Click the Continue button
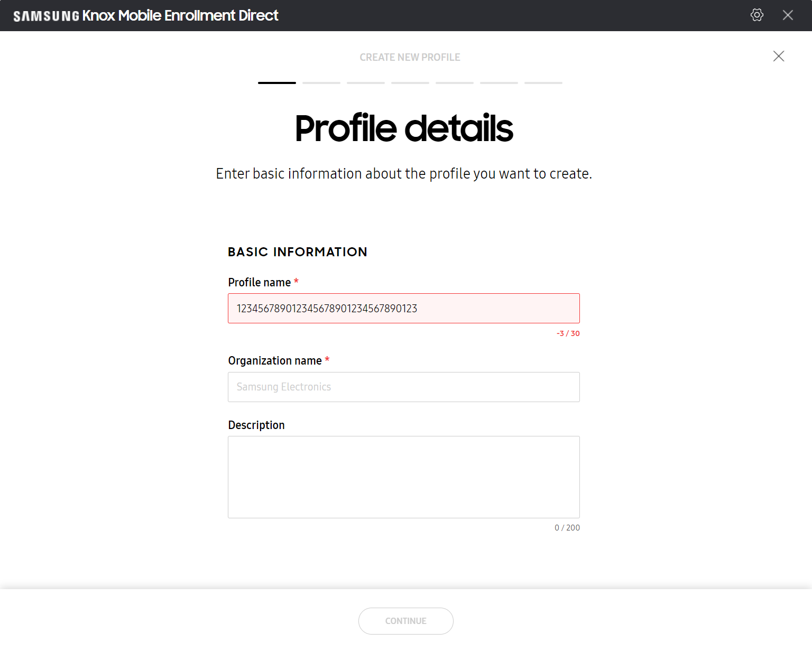 pyautogui.click(x=406, y=621)
